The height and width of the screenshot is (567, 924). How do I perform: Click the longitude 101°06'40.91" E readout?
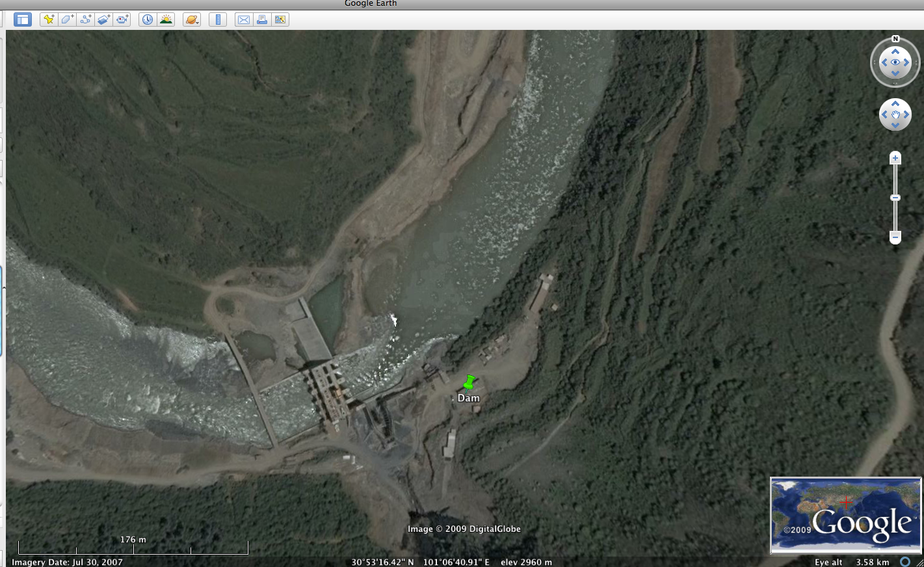pos(456,562)
